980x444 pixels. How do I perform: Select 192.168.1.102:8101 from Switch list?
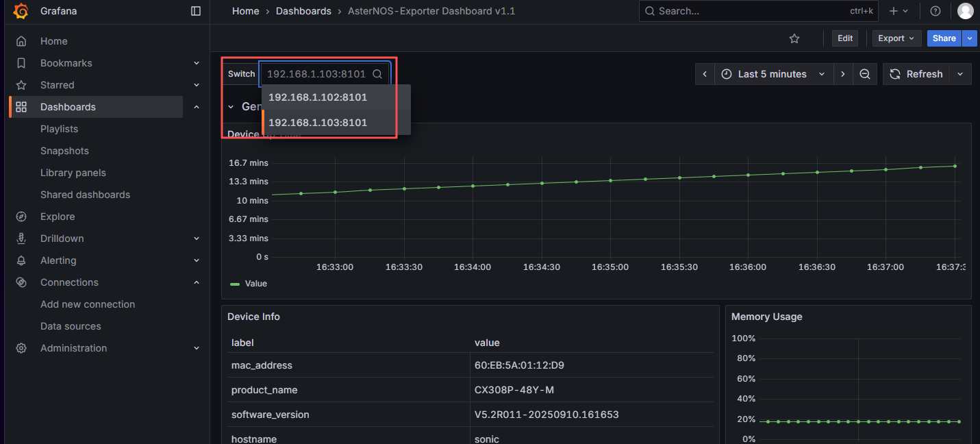click(x=336, y=97)
